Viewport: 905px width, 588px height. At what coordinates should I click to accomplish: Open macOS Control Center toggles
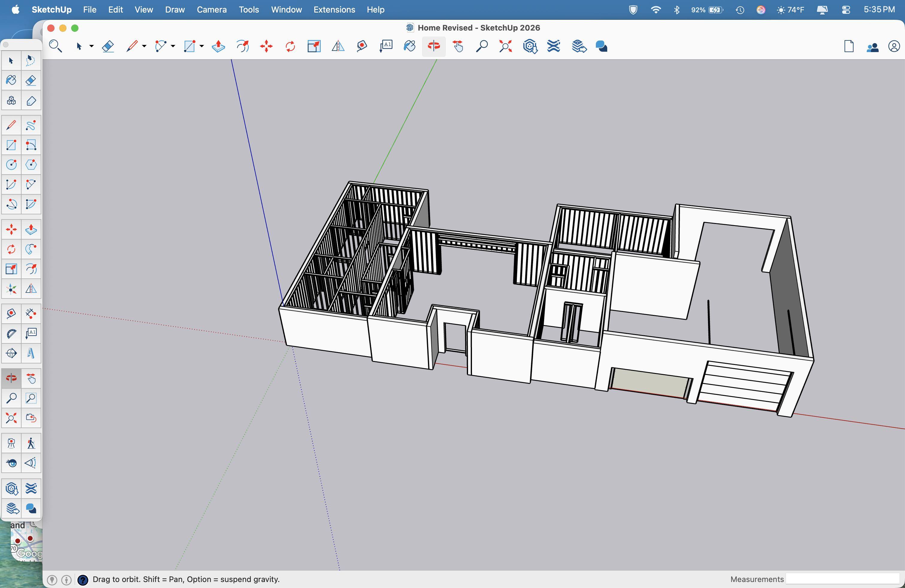tap(846, 10)
